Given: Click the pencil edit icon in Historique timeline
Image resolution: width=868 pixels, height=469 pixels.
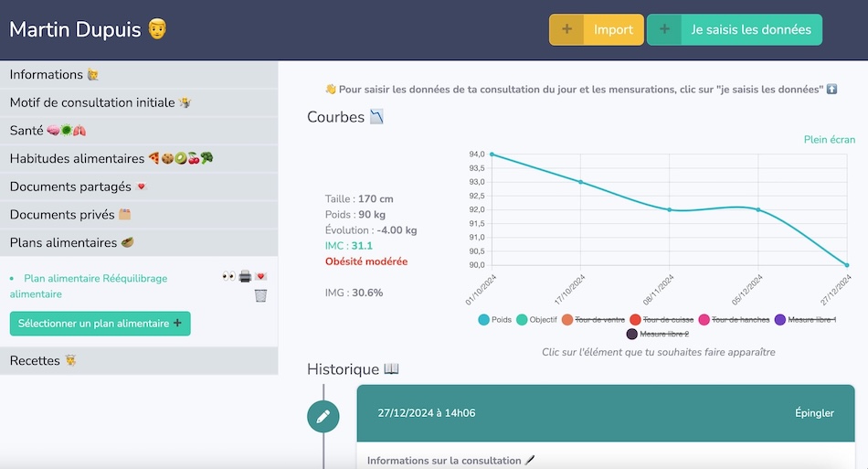Looking at the screenshot, I should [323, 416].
